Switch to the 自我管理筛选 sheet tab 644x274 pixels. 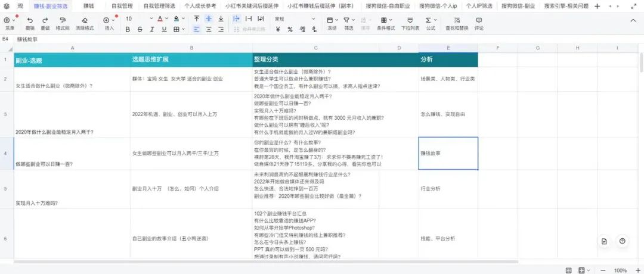click(x=159, y=6)
